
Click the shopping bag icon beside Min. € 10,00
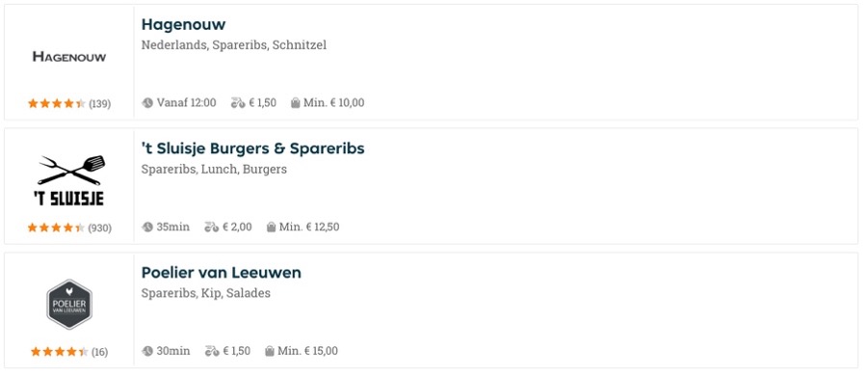pyautogui.click(x=296, y=103)
